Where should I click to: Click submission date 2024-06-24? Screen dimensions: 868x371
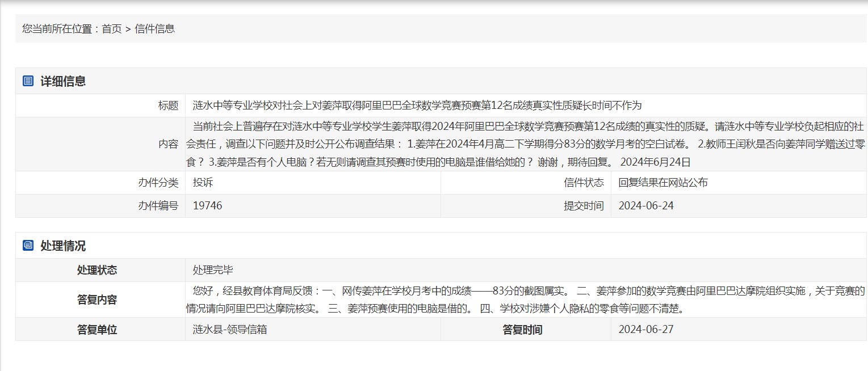point(646,206)
